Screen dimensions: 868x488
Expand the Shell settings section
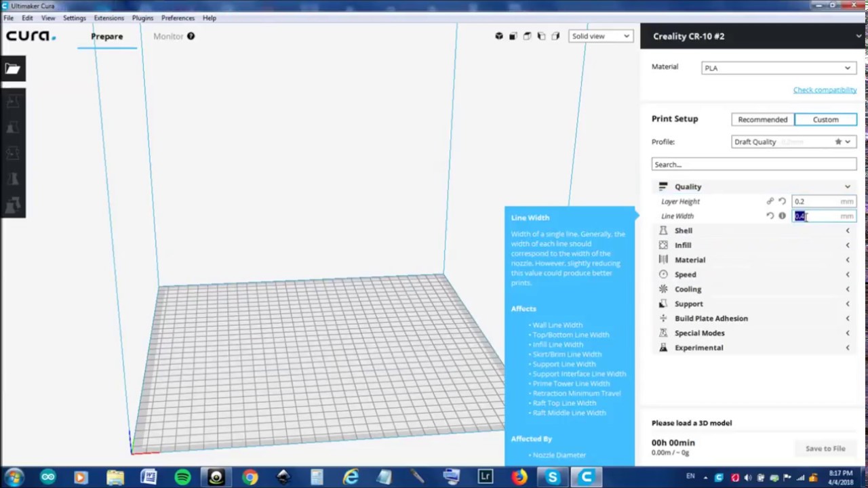coord(847,230)
